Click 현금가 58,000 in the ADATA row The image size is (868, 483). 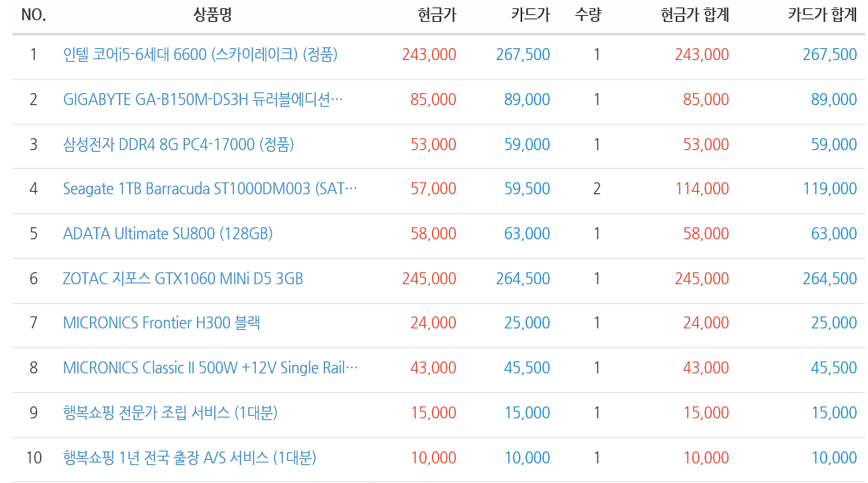tap(433, 234)
